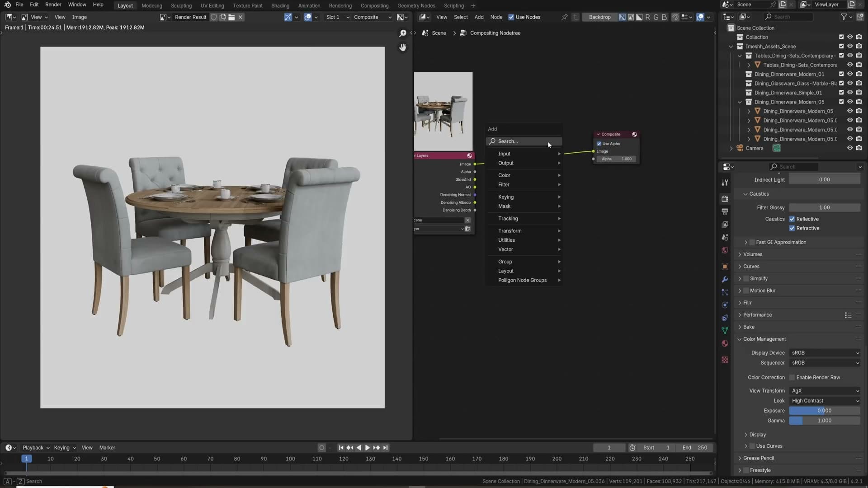Viewport: 868px width, 488px height.
Task: Expand the Volumes panel
Action: (752, 255)
